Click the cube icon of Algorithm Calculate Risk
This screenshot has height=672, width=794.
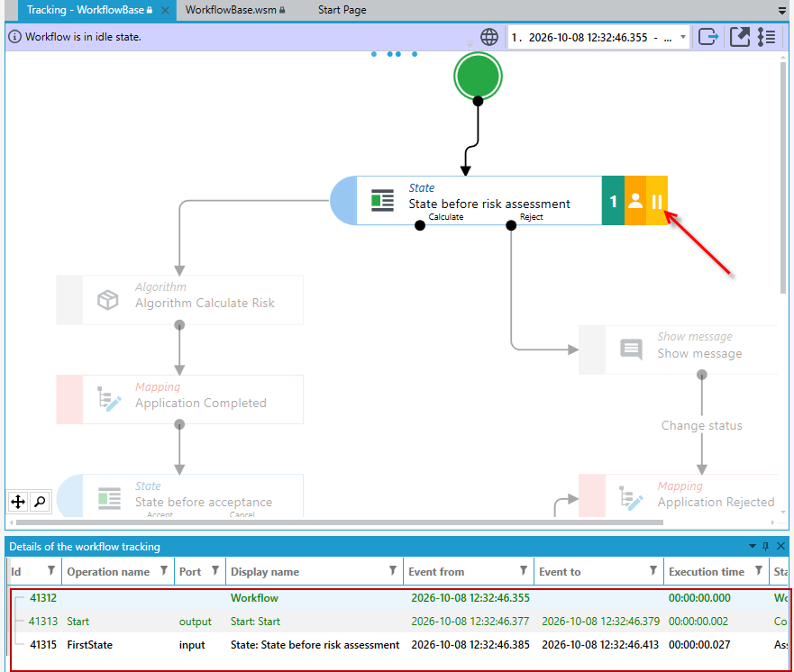[108, 300]
